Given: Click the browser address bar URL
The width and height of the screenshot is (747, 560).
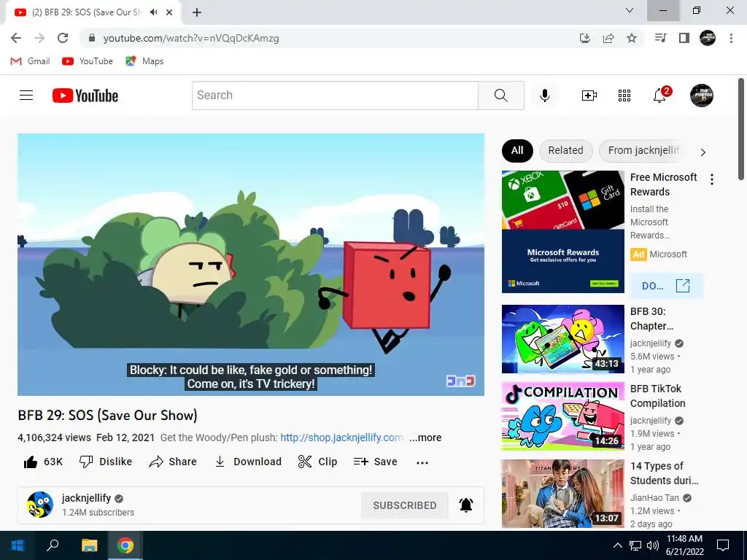Looking at the screenshot, I should tap(191, 38).
